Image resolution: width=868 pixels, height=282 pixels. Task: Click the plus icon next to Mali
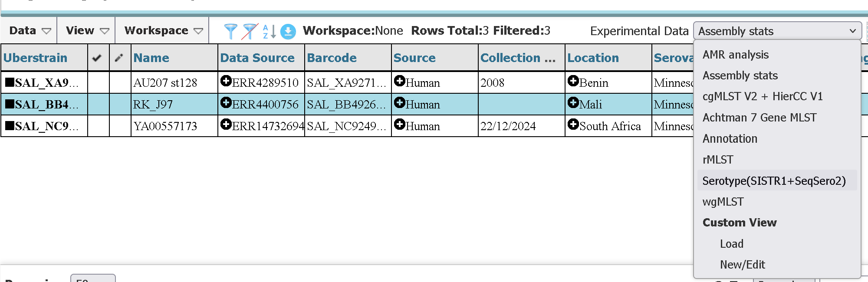[x=573, y=103]
